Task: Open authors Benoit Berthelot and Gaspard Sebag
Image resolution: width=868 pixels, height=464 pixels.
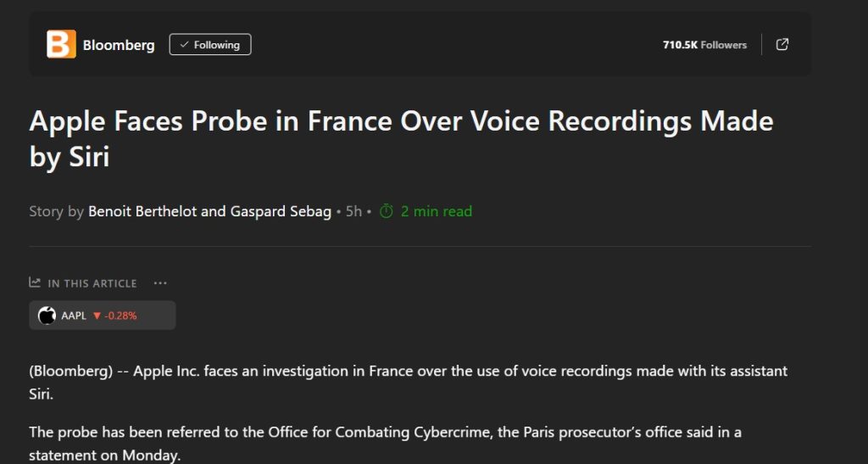Action: (x=209, y=211)
